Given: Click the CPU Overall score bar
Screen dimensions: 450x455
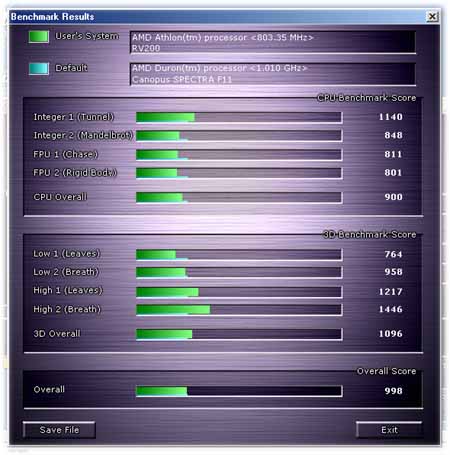Looking at the screenshot, I should (x=239, y=197).
